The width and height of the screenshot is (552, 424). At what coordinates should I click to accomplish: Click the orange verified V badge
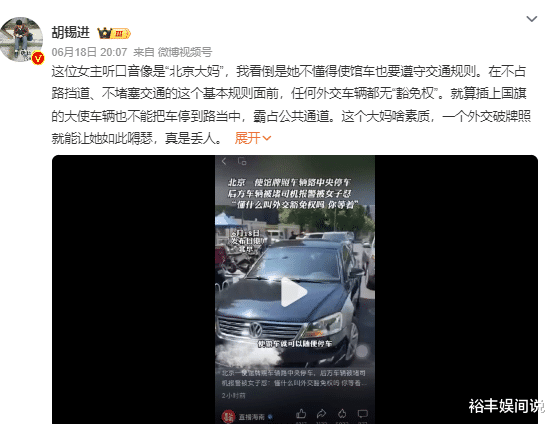click(x=38, y=58)
